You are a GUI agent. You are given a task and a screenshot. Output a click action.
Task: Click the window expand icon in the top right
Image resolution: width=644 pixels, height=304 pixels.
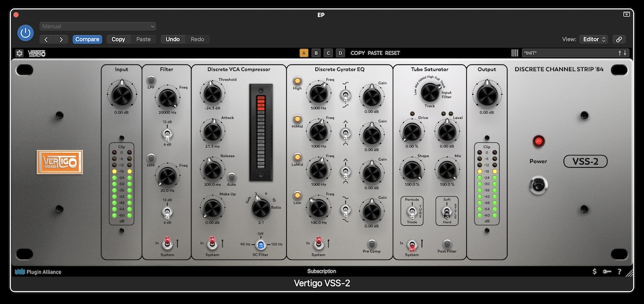(626, 14)
